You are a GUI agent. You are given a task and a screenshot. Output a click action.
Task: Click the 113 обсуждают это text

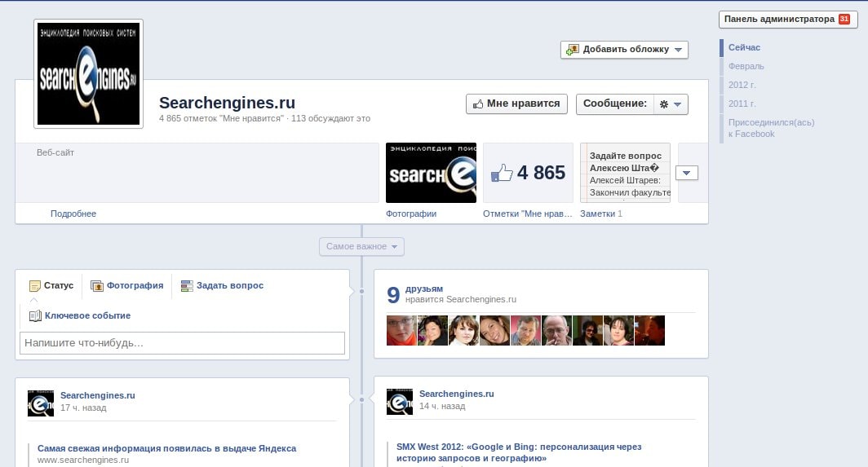330,118
